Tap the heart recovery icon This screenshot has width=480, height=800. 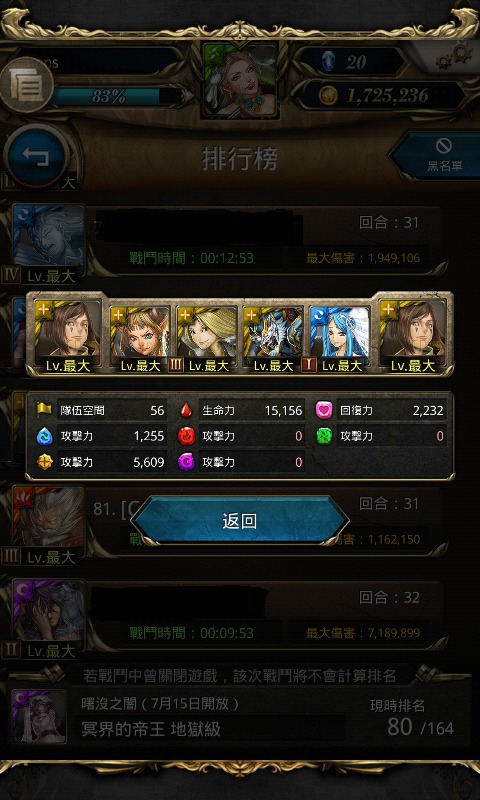[x=324, y=410]
